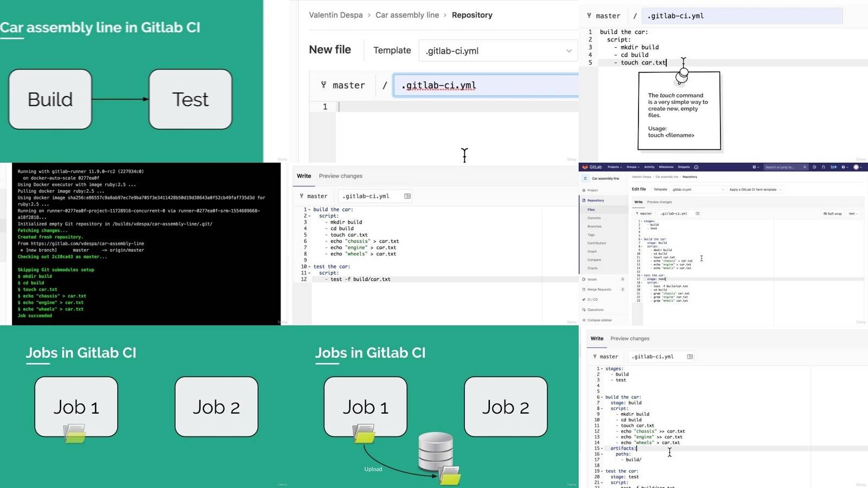This screenshot has width=868, height=488.
Task: Click template icon in the 12-line editor filename field
Action: pos(407,196)
